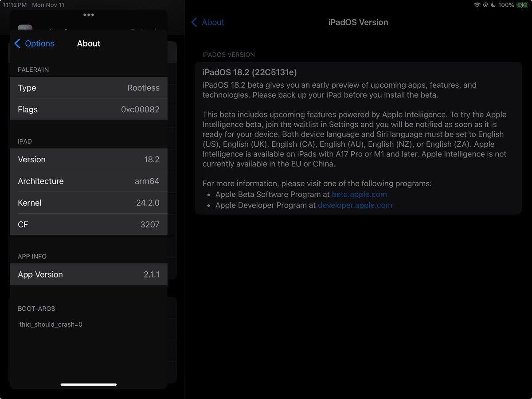Click the battery status icon

pos(523,5)
